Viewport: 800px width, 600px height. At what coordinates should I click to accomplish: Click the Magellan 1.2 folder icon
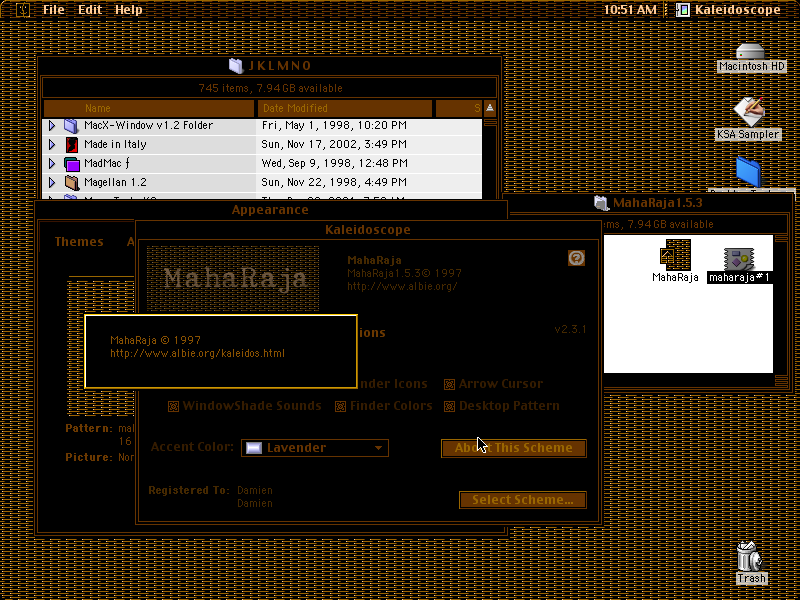(x=71, y=182)
